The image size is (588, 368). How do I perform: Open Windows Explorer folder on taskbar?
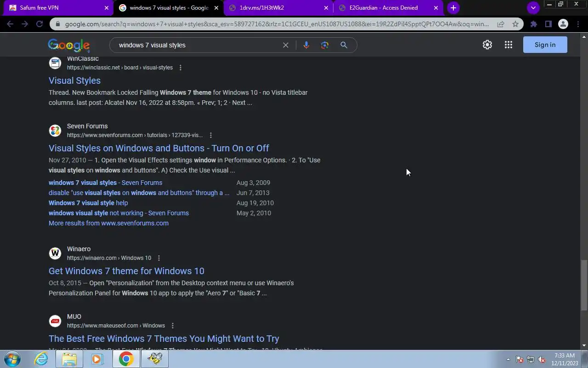pos(69,359)
